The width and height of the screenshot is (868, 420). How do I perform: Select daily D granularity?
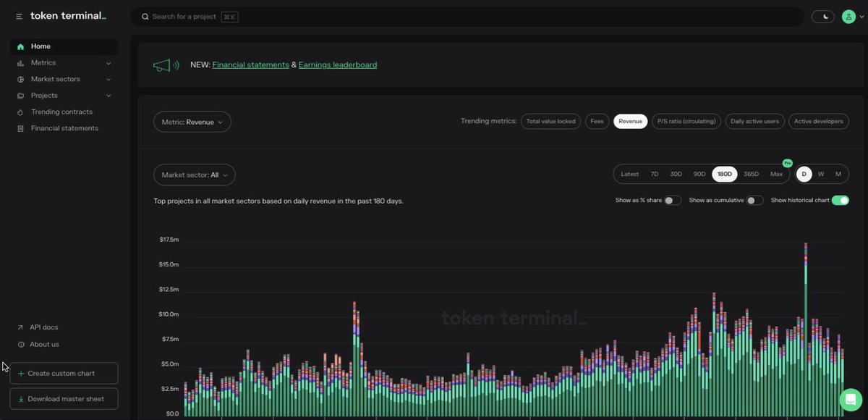tap(804, 174)
